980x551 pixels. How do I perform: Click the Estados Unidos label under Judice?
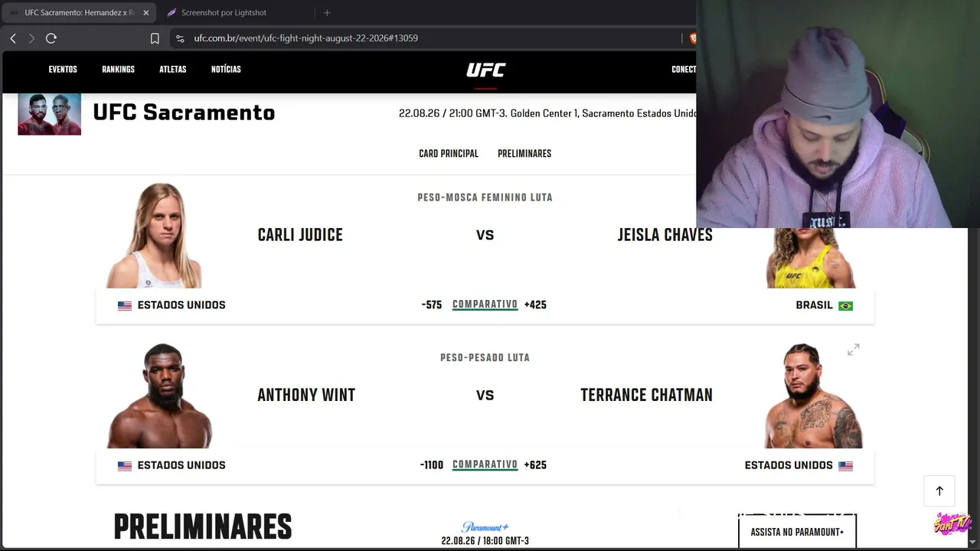pyautogui.click(x=181, y=305)
